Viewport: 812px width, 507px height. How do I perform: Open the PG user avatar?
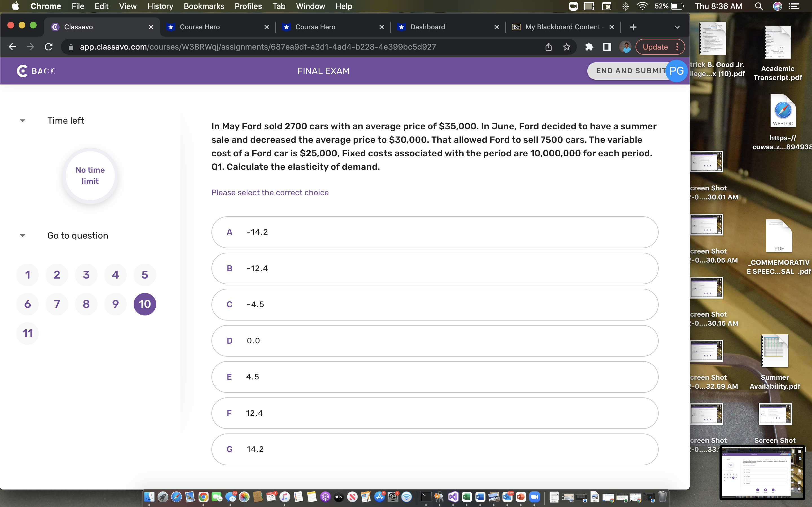(x=676, y=71)
